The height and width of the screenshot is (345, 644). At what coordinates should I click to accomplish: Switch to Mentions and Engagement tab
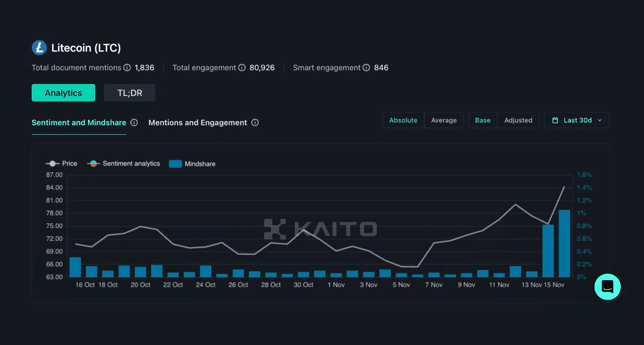(198, 123)
